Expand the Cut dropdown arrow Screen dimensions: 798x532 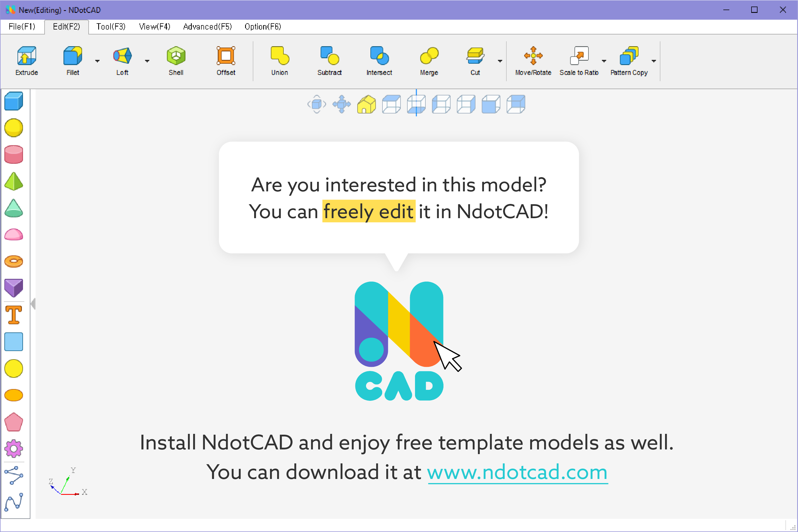[500, 61]
